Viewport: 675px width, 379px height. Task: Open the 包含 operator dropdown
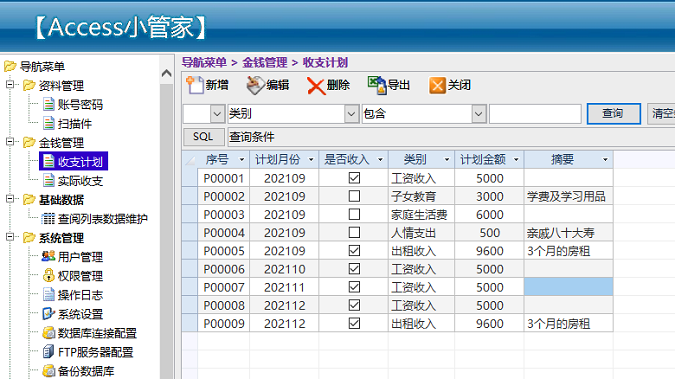(478, 114)
